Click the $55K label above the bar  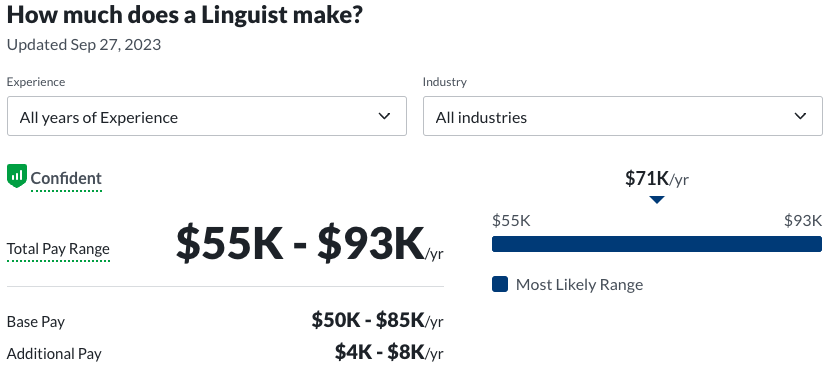click(511, 221)
